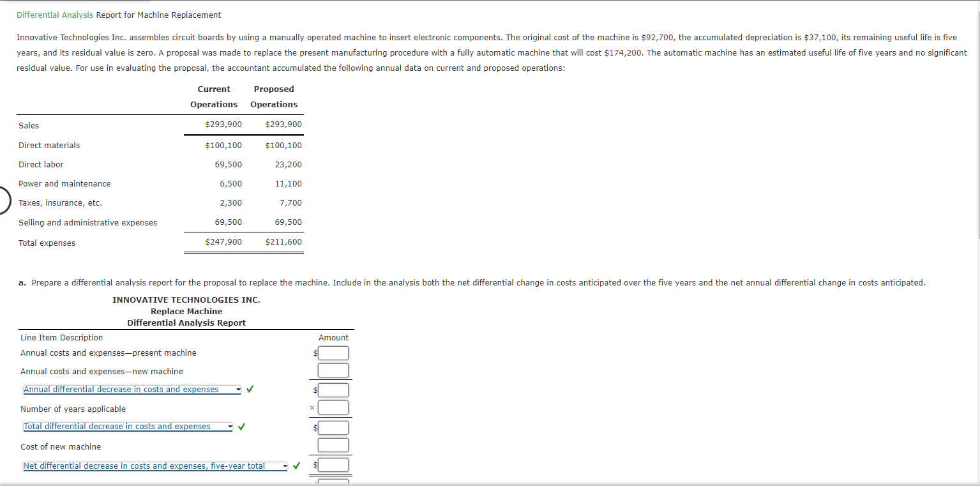The width and height of the screenshot is (980, 486).
Task: Click the green checkmark beside total differential dropdown
Action: [x=241, y=426]
